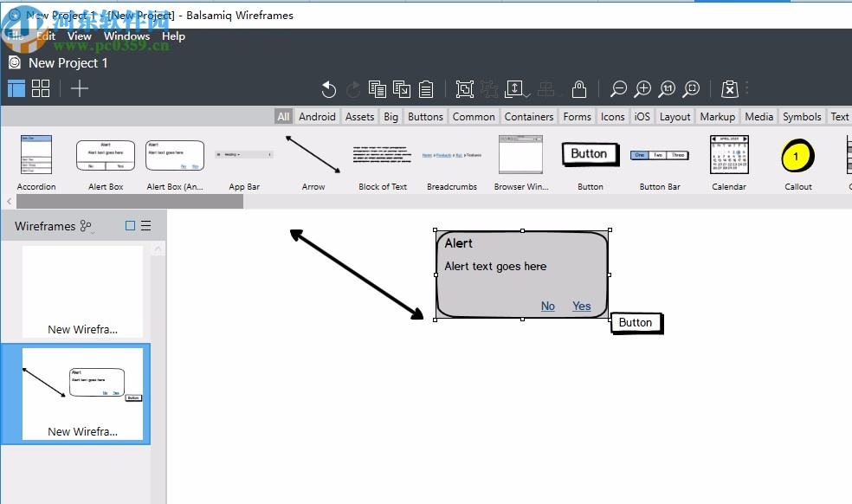The height and width of the screenshot is (504, 852).
Task: Toggle the single wireframe view icon
Action: click(15, 87)
